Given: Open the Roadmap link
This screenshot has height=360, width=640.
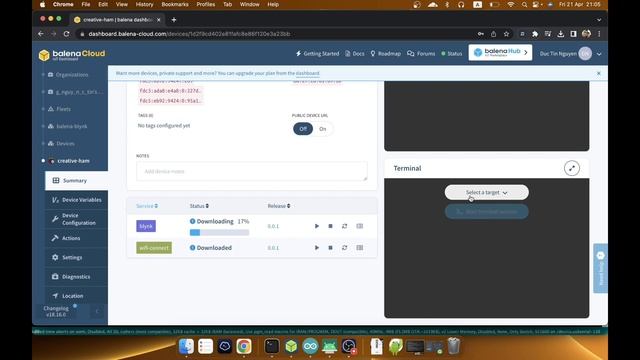Looking at the screenshot, I should point(385,53).
